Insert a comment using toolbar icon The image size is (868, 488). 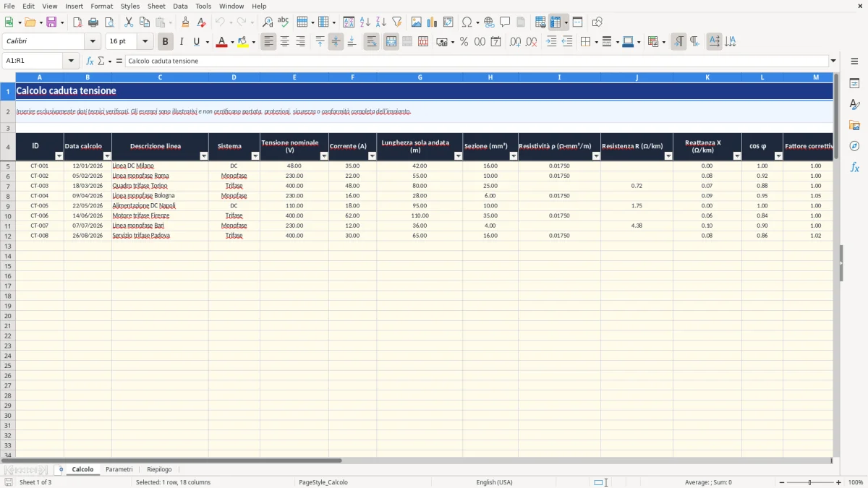[x=505, y=22]
